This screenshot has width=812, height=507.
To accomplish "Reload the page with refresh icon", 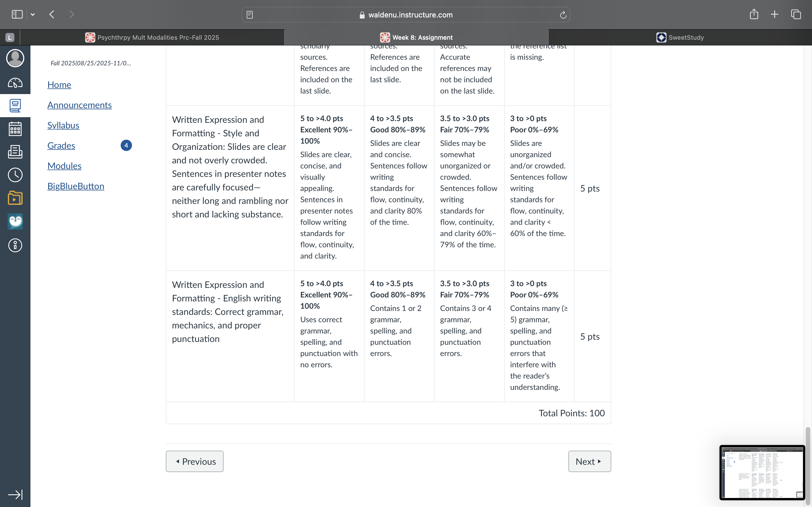I will pyautogui.click(x=563, y=15).
